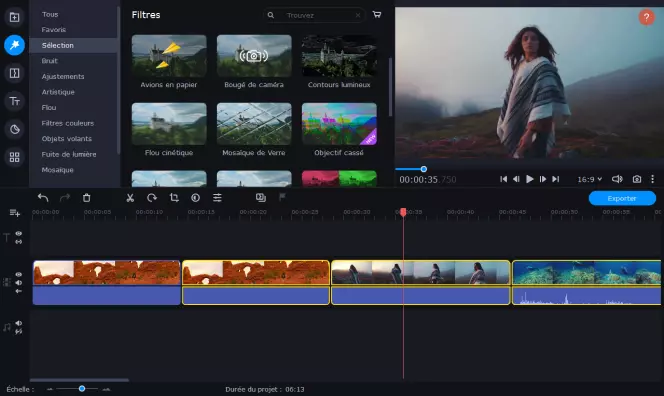The image size is (664, 396).
Task: Open the effects store cart icon
Action: click(376, 15)
